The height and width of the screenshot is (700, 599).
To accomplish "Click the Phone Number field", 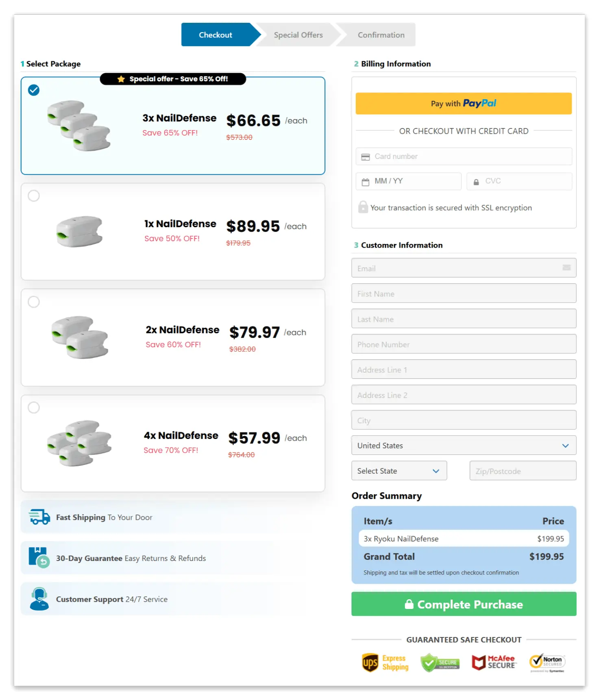I will [x=464, y=344].
